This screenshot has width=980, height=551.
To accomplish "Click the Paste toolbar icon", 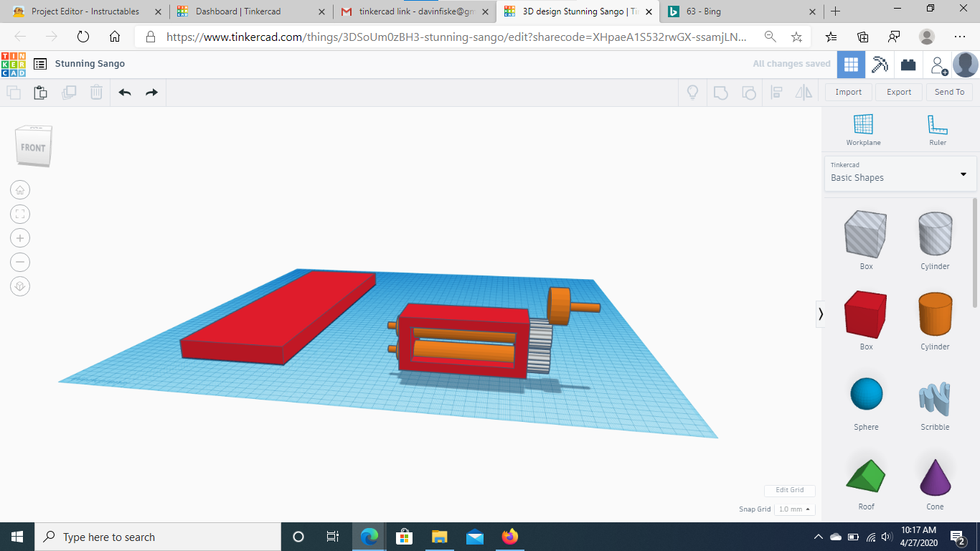I will (x=41, y=92).
